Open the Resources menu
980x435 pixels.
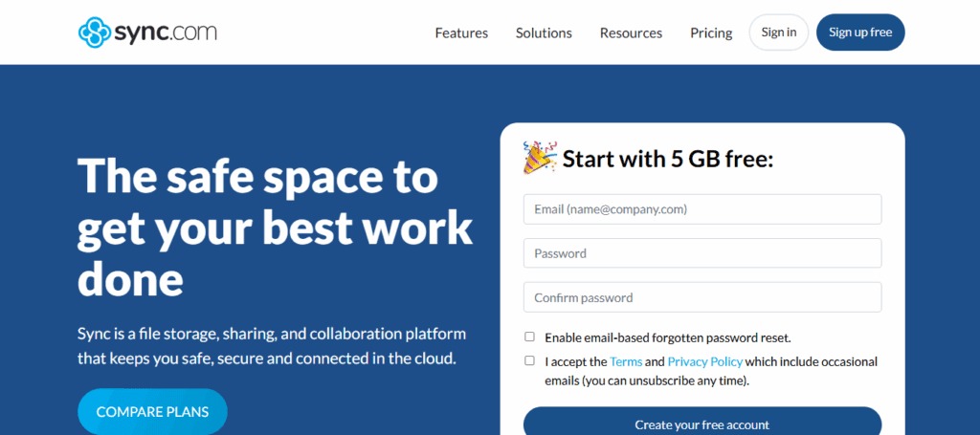click(631, 33)
